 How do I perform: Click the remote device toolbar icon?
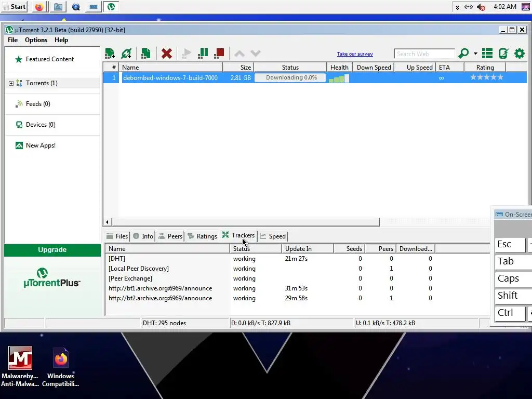pos(503,54)
